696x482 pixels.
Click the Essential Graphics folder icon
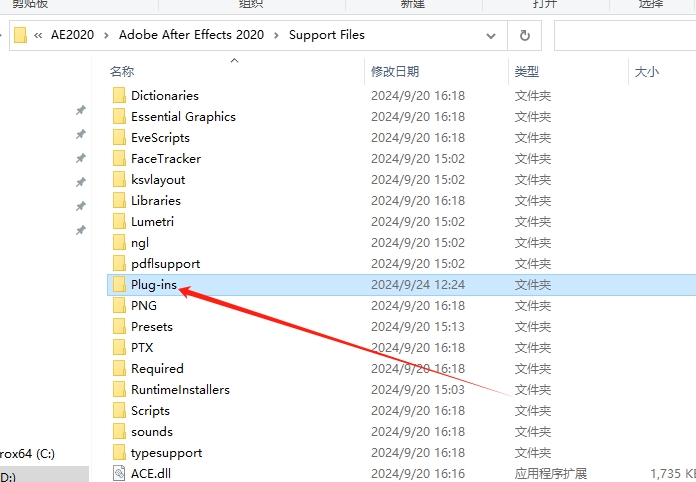click(x=119, y=116)
